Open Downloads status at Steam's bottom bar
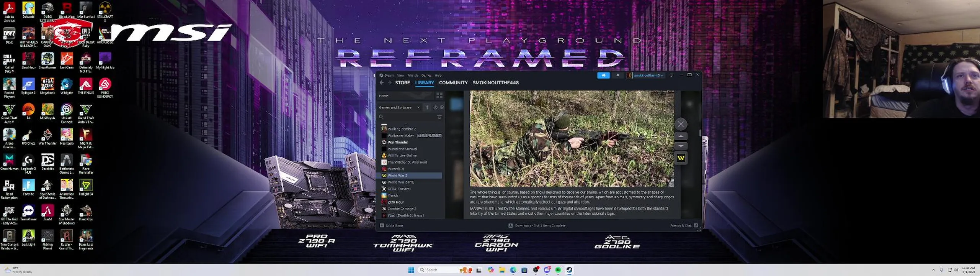This screenshot has height=276, width=980. click(537, 226)
